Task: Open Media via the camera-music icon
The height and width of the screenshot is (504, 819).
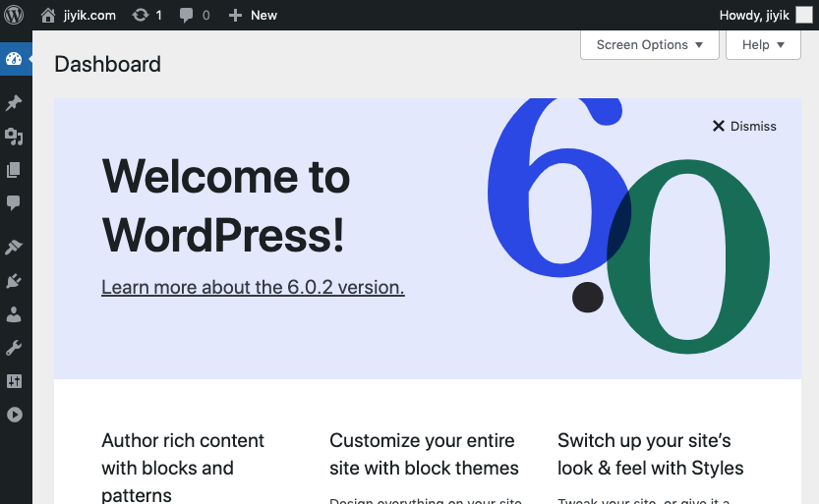Action: click(14, 137)
